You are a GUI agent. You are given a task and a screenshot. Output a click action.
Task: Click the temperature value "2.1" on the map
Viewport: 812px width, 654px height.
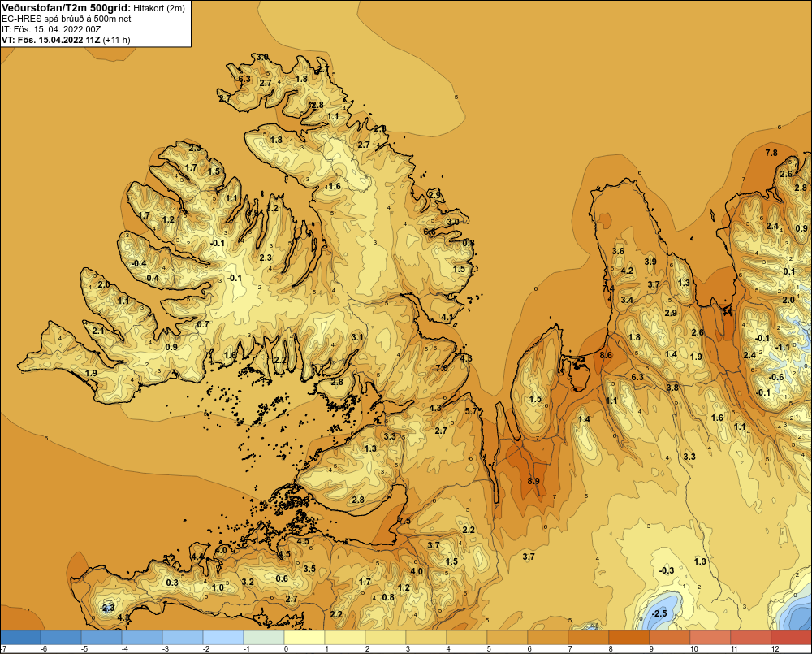click(98, 331)
